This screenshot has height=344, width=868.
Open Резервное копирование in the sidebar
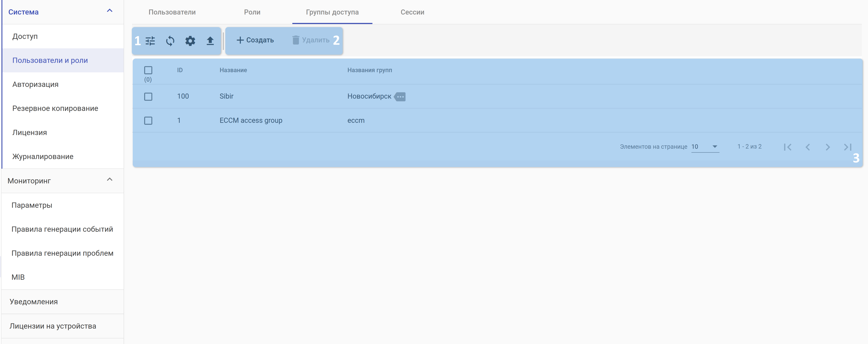coord(55,108)
